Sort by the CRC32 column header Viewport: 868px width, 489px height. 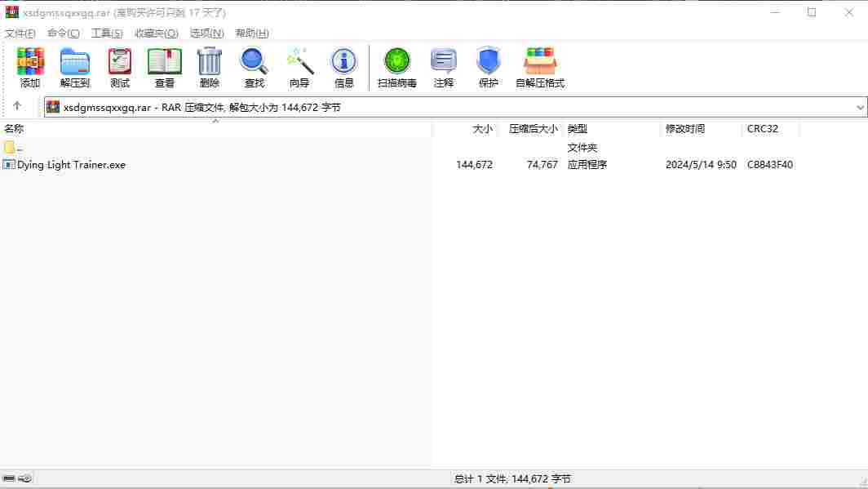pyautogui.click(x=762, y=128)
